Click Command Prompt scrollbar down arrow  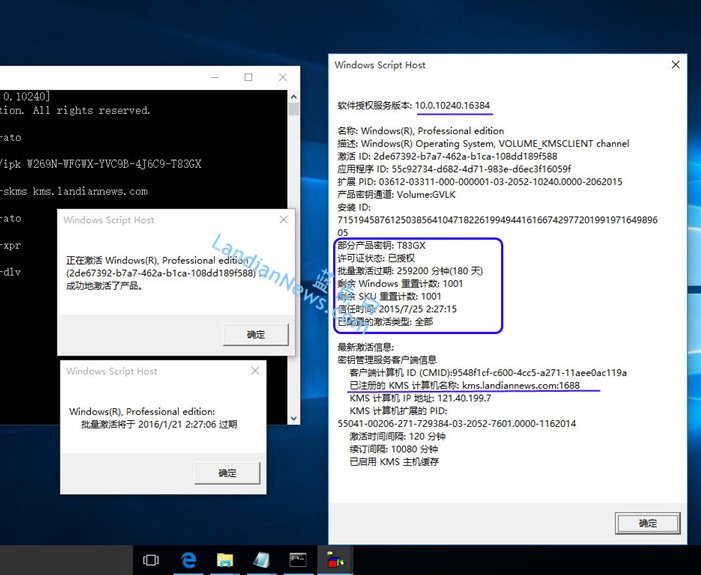[294, 419]
